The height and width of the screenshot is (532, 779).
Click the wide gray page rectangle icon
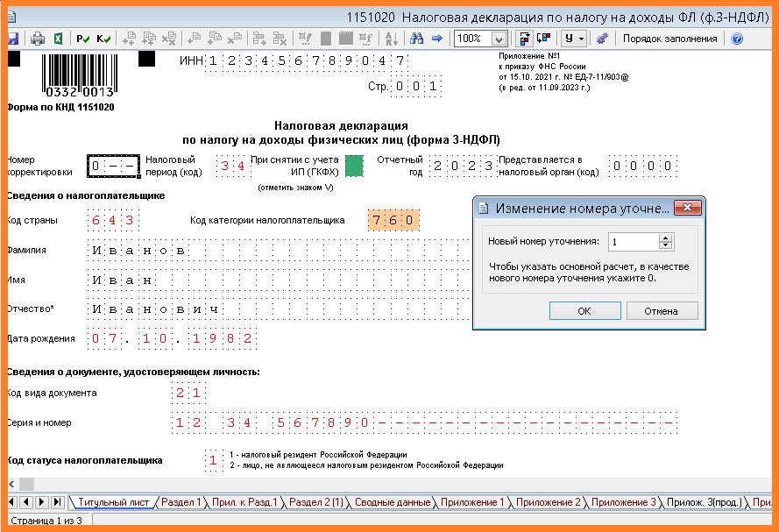coord(346,39)
